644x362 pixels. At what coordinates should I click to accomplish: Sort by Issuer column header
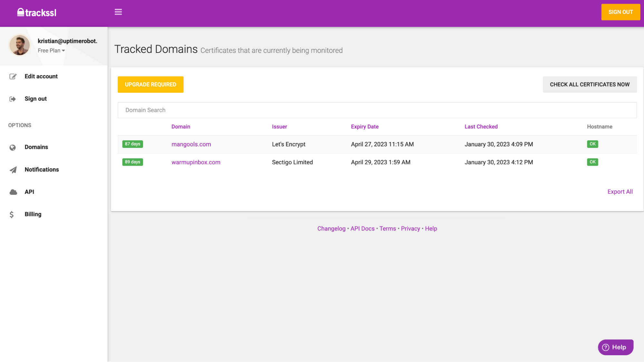pyautogui.click(x=279, y=127)
